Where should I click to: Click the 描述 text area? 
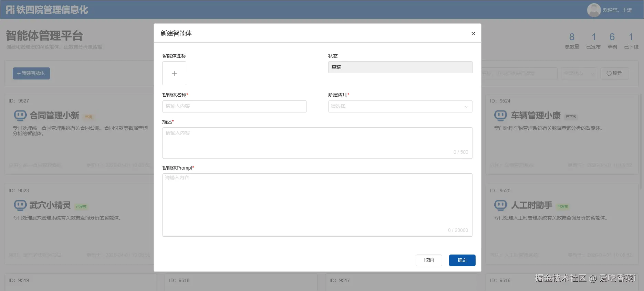tap(318, 143)
